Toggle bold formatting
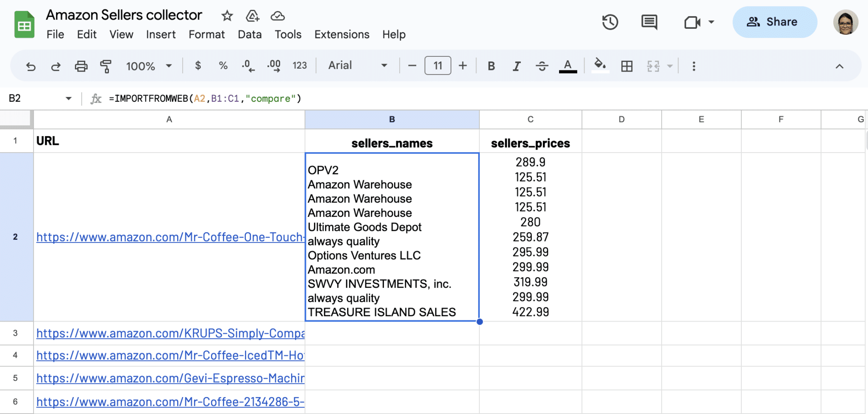The width and height of the screenshot is (868, 414). point(491,66)
